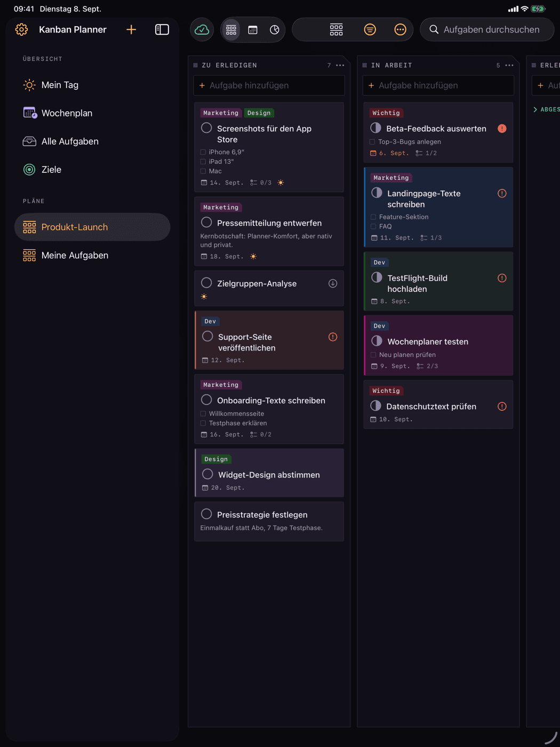Image resolution: width=560 pixels, height=747 pixels.
Task: Tap the sun icon on Zielgruppen-Analyse card
Action: (x=204, y=297)
